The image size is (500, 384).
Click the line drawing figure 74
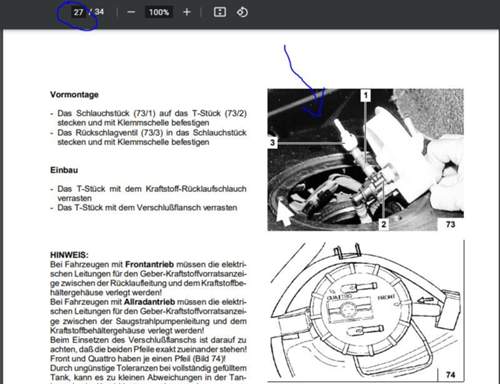(366, 311)
